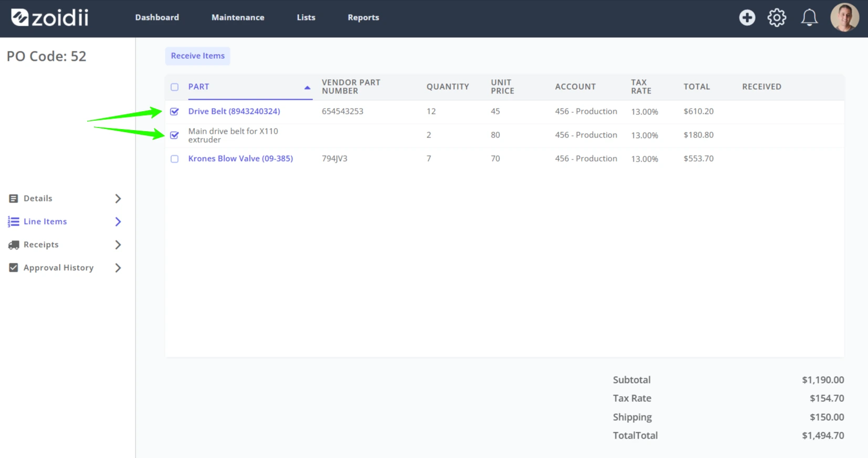The image size is (868, 458).
Task: Click vendor part number 794JV3
Action: tap(334, 158)
